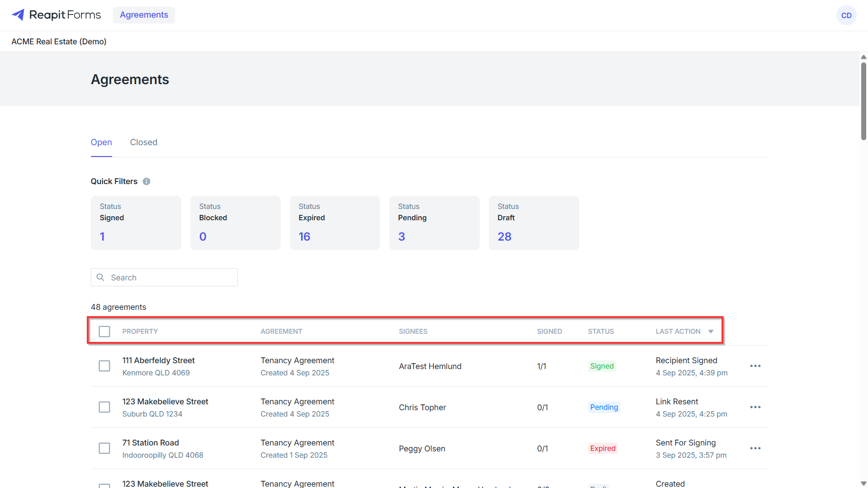Open the CD user avatar menu

(x=846, y=15)
